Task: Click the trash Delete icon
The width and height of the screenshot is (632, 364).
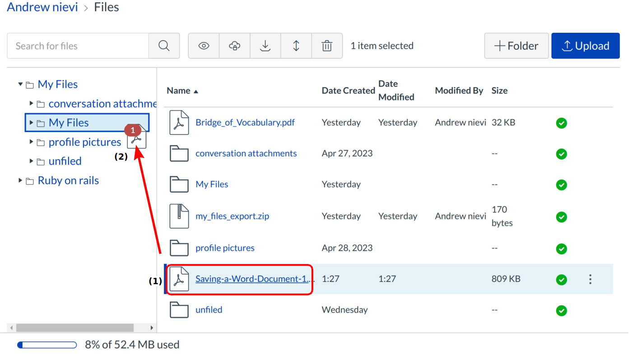Action: [x=327, y=46]
